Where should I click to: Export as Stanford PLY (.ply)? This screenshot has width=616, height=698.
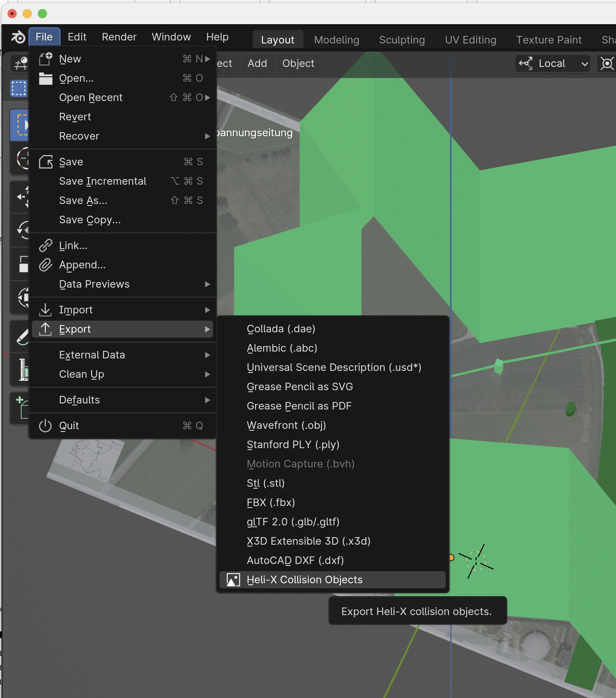click(332, 445)
